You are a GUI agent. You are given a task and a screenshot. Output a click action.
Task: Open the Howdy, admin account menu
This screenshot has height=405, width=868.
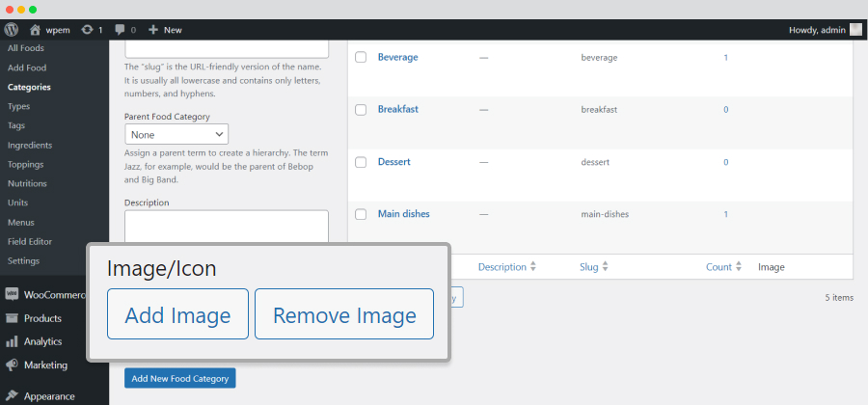pyautogui.click(x=826, y=30)
